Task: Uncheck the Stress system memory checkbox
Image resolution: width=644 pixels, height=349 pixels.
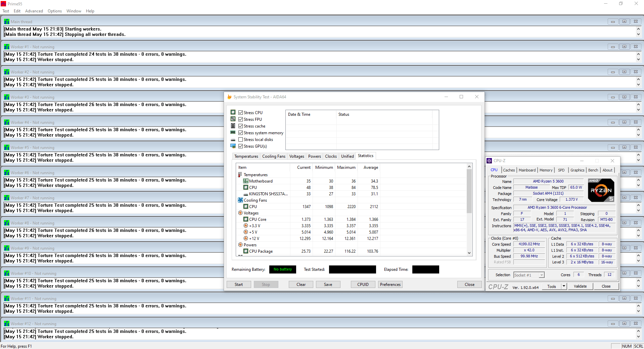Action: [240, 133]
